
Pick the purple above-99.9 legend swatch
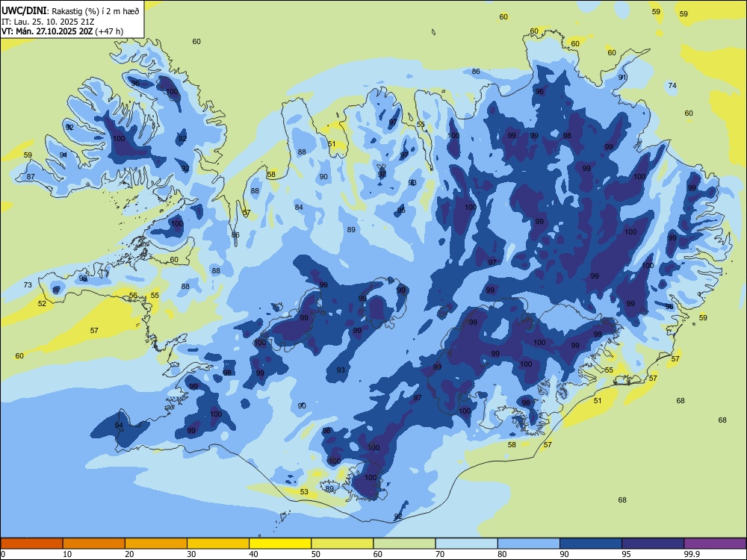[x=715, y=544]
